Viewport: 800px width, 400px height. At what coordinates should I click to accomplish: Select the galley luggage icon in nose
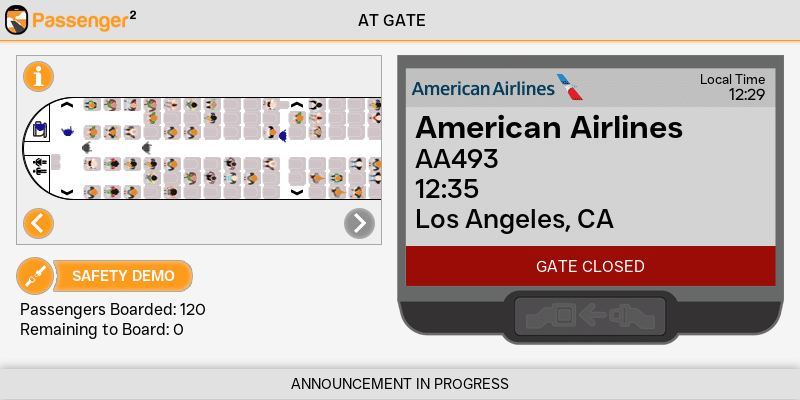click(40, 130)
